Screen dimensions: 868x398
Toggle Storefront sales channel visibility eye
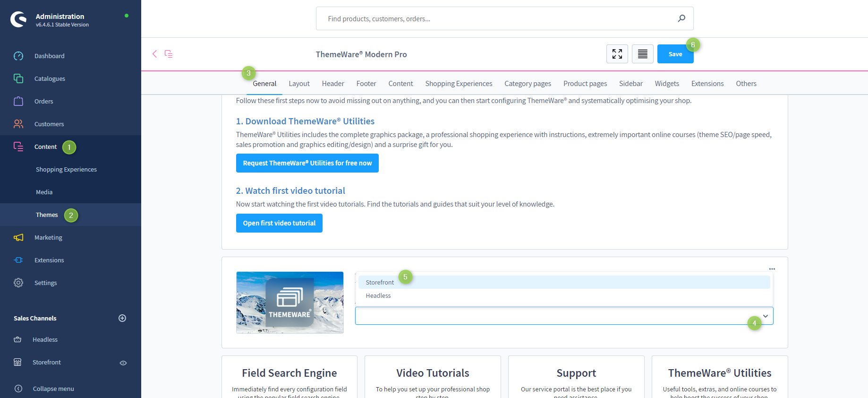tap(123, 363)
